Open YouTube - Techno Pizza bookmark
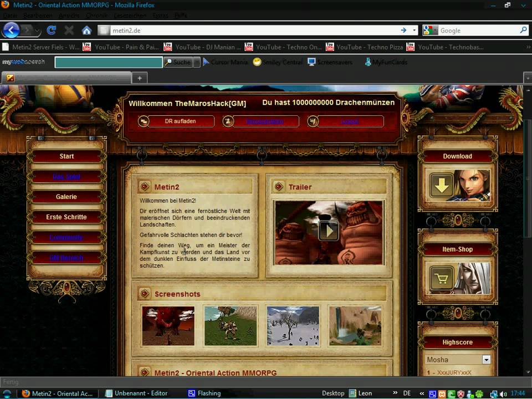This screenshot has height=399, width=532. pyautogui.click(x=365, y=47)
